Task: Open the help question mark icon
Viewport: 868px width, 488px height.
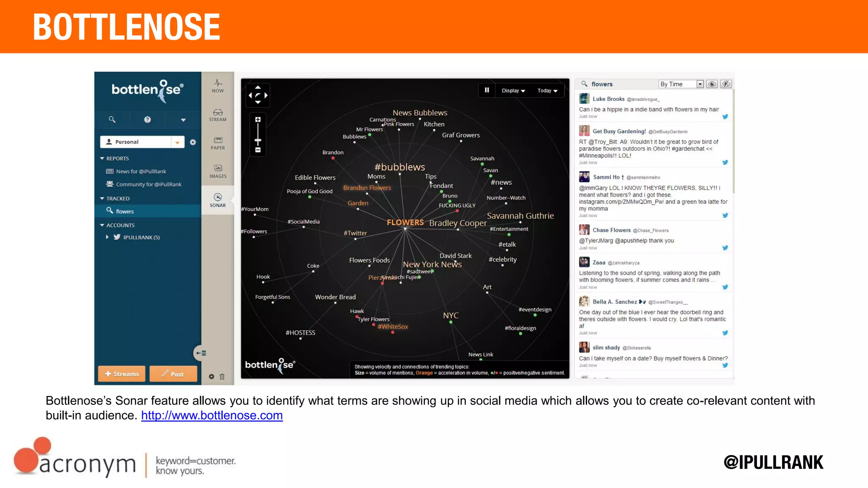Action: coord(147,120)
